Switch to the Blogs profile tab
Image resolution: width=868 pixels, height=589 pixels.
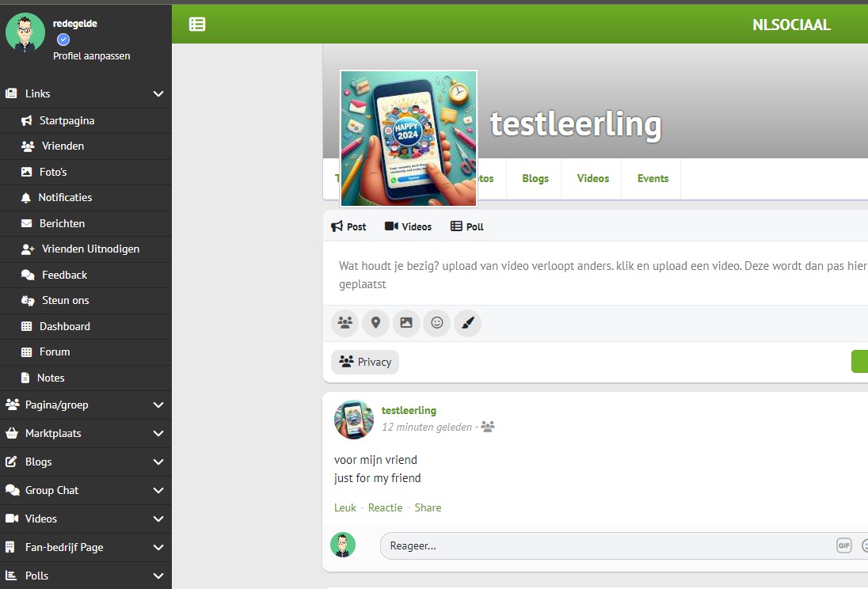click(535, 179)
